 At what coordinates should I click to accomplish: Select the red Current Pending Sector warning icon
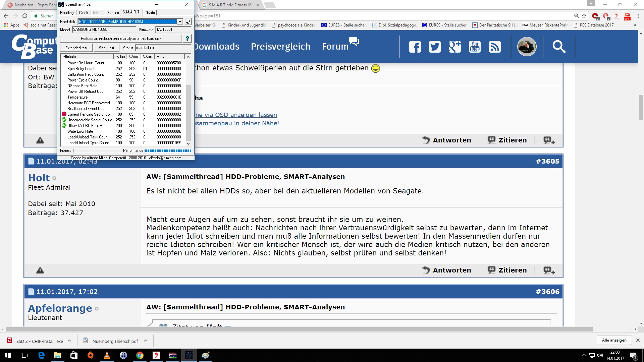pyautogui.click(x=64, y=114)
